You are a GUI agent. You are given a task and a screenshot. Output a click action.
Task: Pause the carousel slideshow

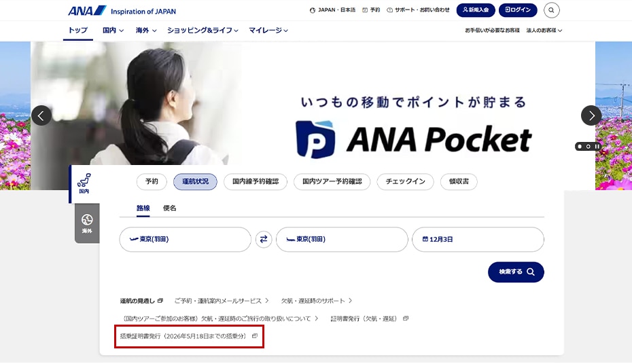pyautogui.click(x=597, y=147)
